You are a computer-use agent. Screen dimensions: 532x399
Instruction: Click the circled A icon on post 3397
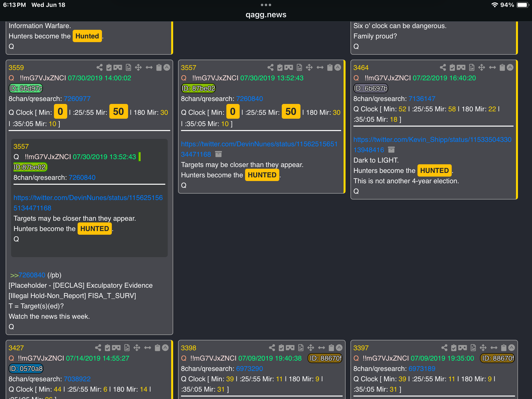(512, 348)
